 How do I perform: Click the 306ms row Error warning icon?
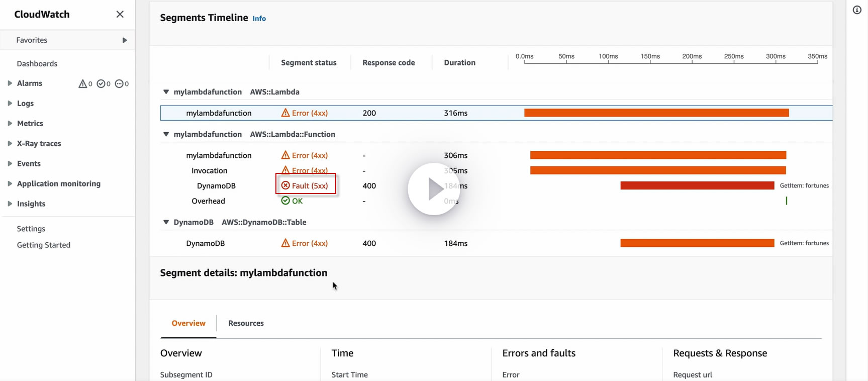point(285,155)
